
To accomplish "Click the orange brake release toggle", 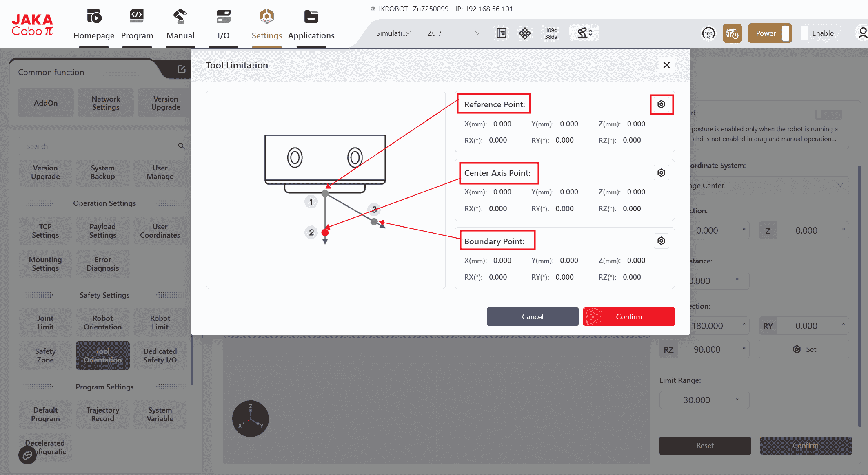I will tap(732, 33).
